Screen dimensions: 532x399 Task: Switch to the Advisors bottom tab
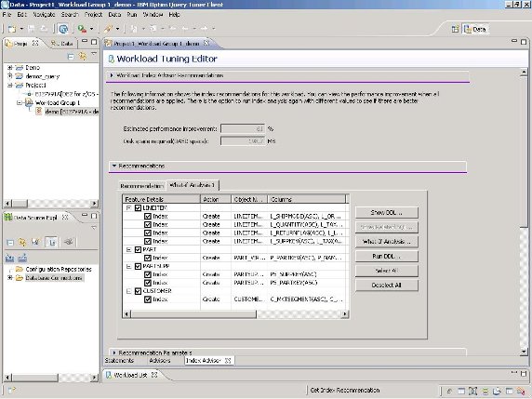tap(160, 360)
